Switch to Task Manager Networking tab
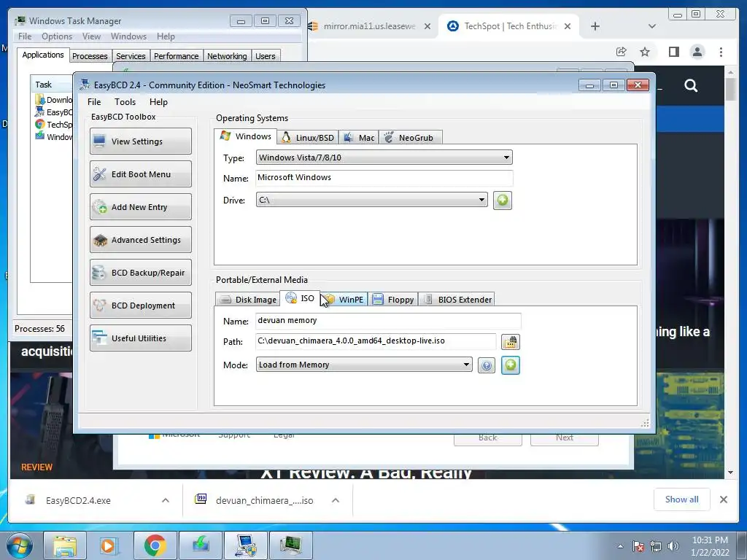The width and height of the screenshot is (747, 560). click(227, 56)
